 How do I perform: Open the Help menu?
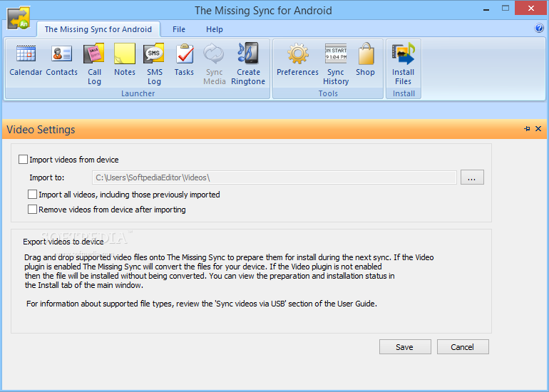(215, 29)
